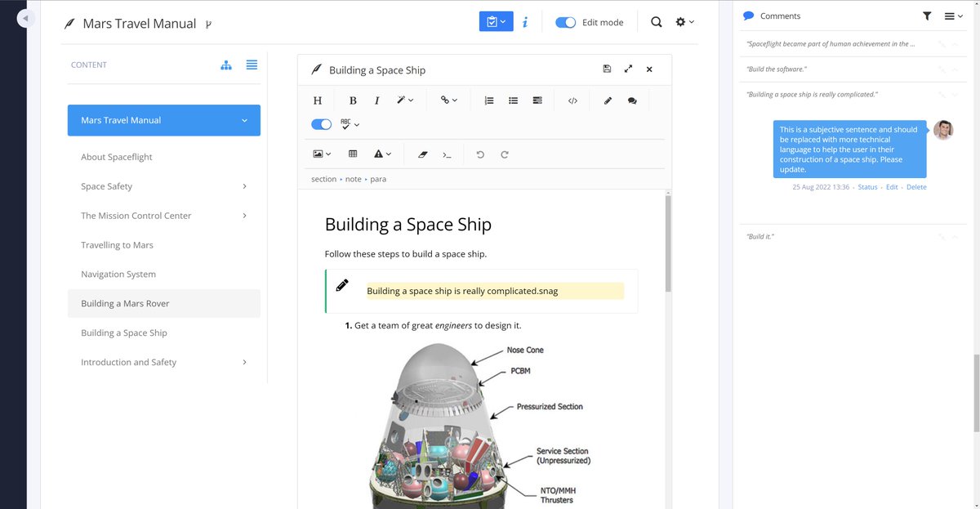Open the magic wand formatting dropdown

[404, 100]
